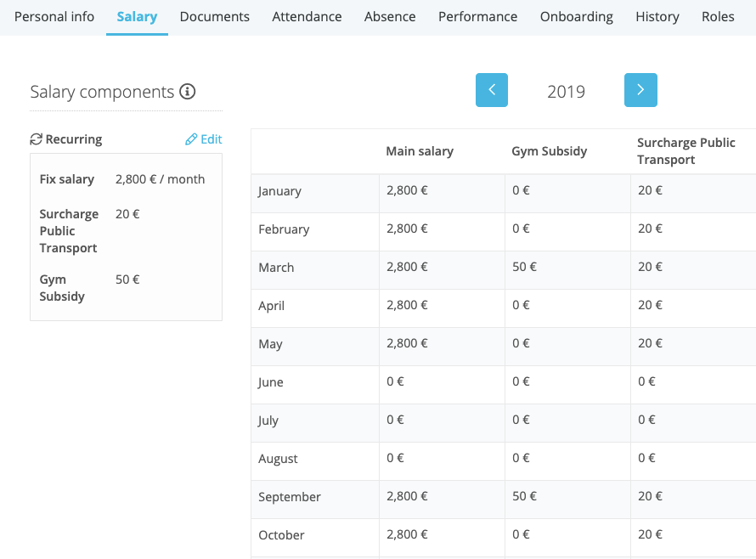756x559 pixels.
Task: Click the pencil Edit icon
Action: tap(191, 139)
